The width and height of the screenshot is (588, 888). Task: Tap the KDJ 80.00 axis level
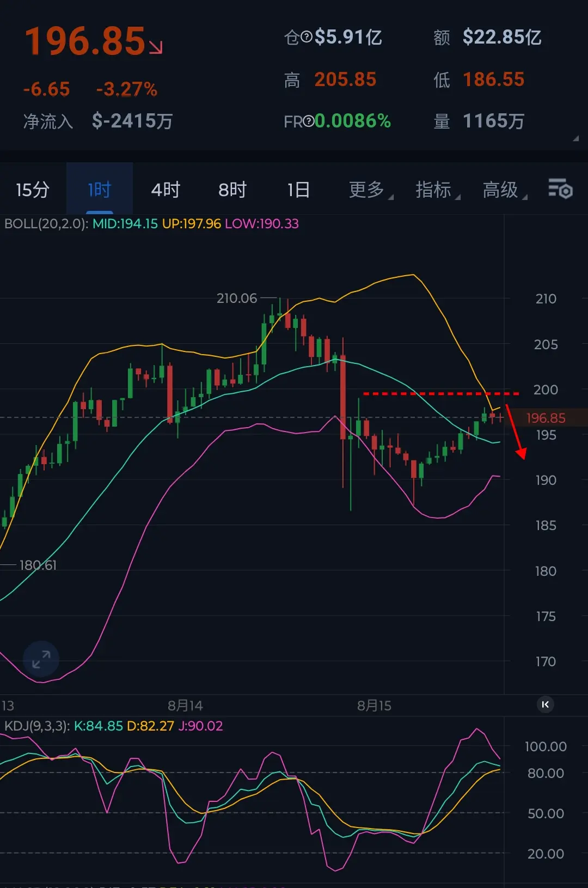[546, 774]
